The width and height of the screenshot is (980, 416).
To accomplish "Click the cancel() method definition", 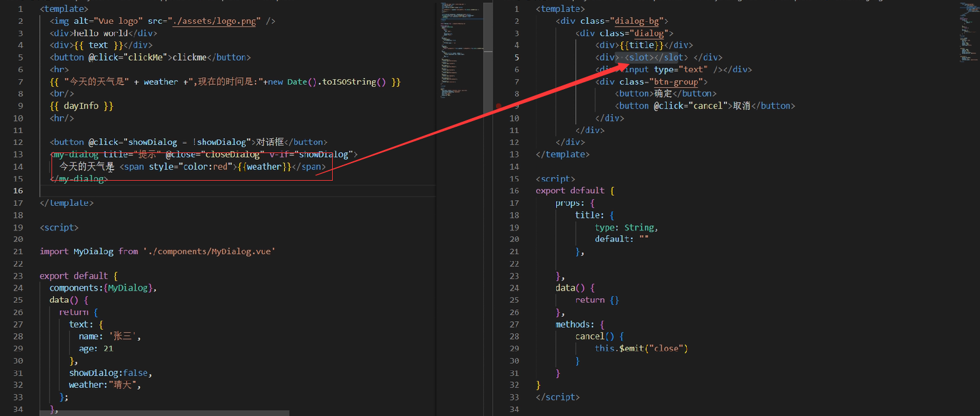I will point(600,337).
